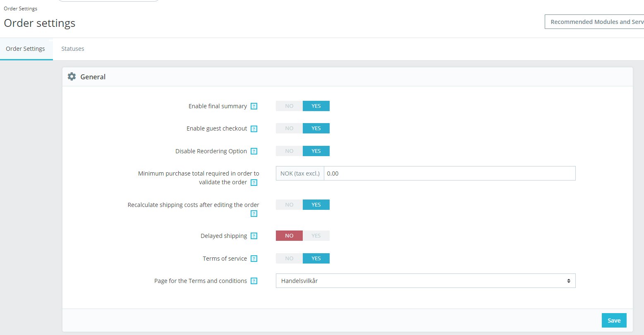
Task: Open Recommended Modules and Services
Action: click(594, 22)
